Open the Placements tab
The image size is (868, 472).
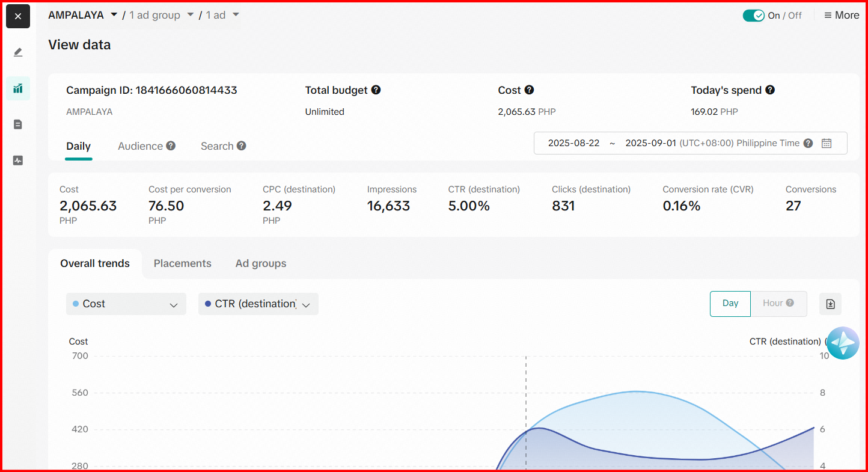point(182,263)
